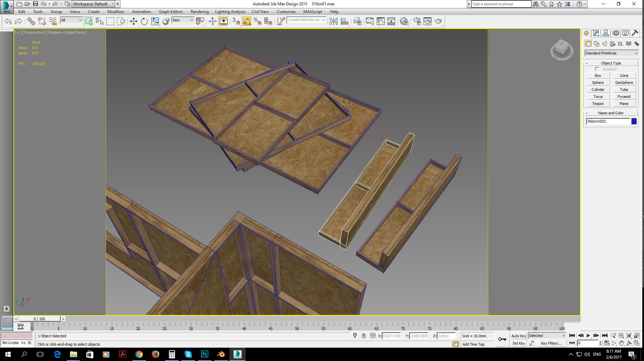Click frame 50 on the track bar

[x=297, y=327]
